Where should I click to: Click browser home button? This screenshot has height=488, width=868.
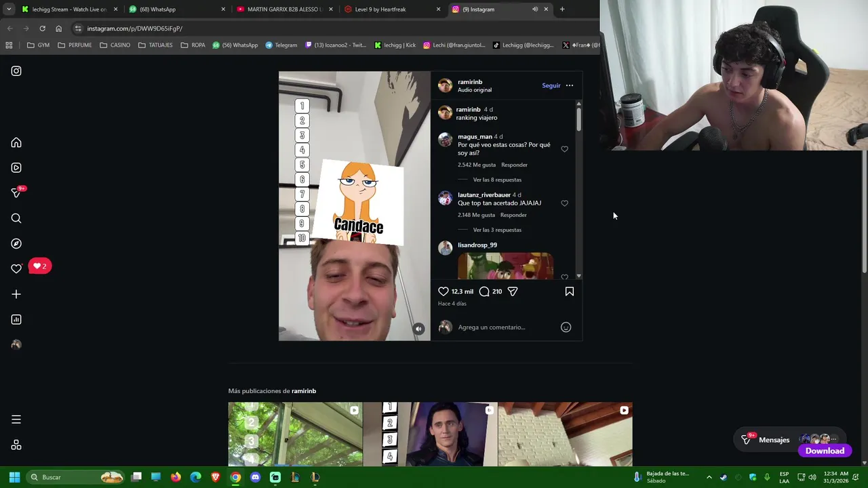click(x=58, y=28)
